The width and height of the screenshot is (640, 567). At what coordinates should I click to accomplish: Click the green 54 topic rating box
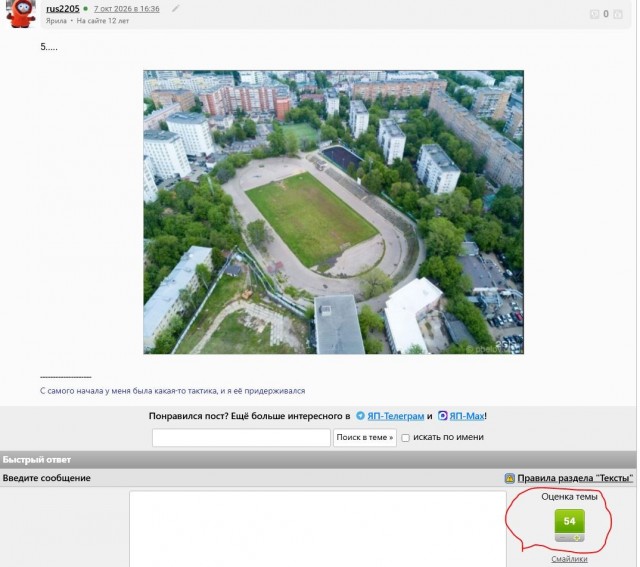click(x=569, y=521)
